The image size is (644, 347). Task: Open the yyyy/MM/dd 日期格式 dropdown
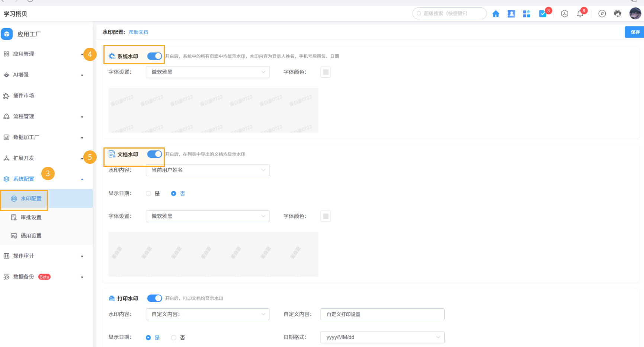point(382,337)
